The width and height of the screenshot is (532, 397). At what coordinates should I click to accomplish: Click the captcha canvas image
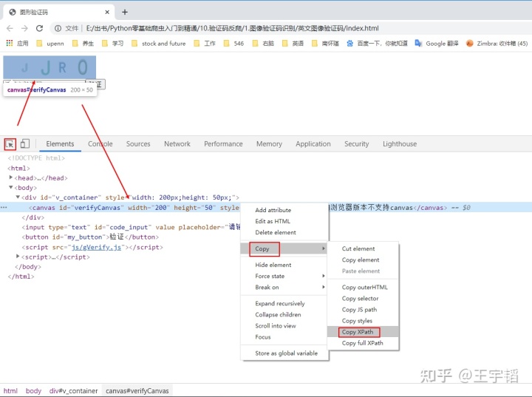click(x=50, y=67)
